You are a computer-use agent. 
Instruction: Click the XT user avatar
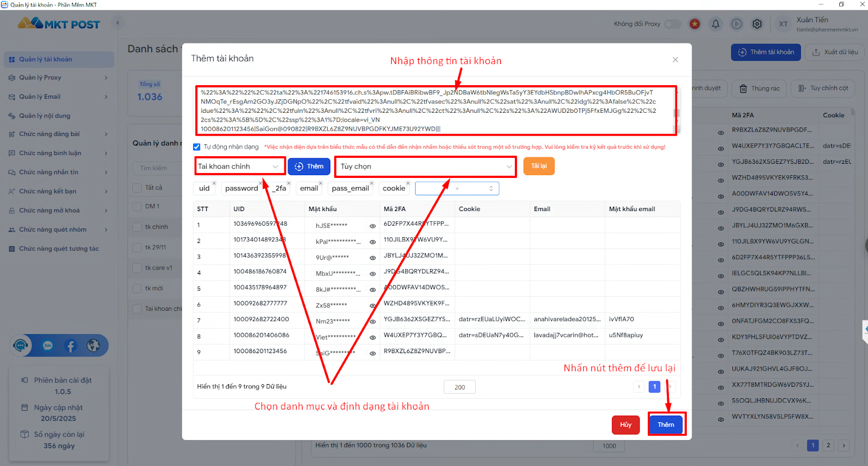pos(783,24)
